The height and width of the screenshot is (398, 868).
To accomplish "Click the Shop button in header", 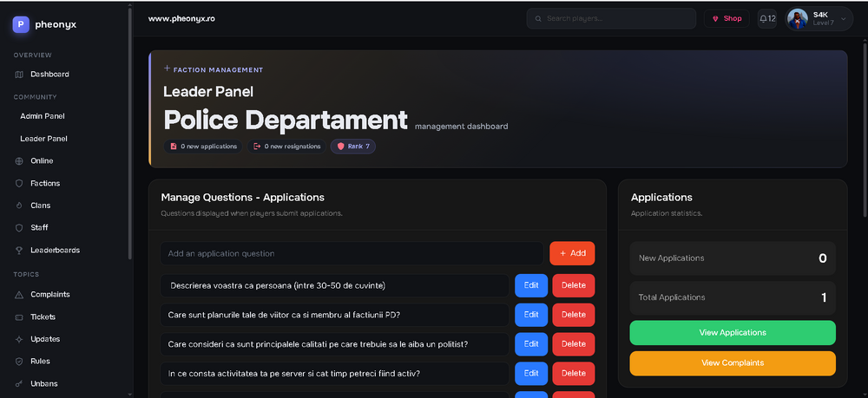I will tap(727, 19).
